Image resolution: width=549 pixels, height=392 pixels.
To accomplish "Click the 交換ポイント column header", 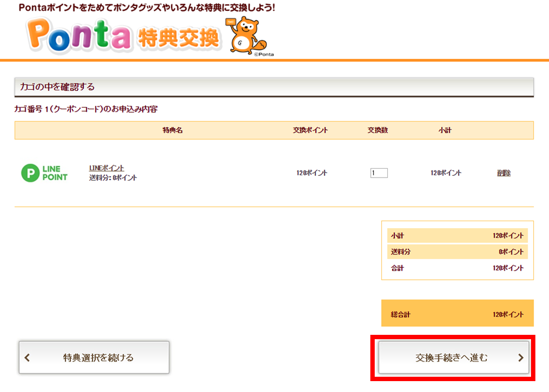I will (310, 130).
